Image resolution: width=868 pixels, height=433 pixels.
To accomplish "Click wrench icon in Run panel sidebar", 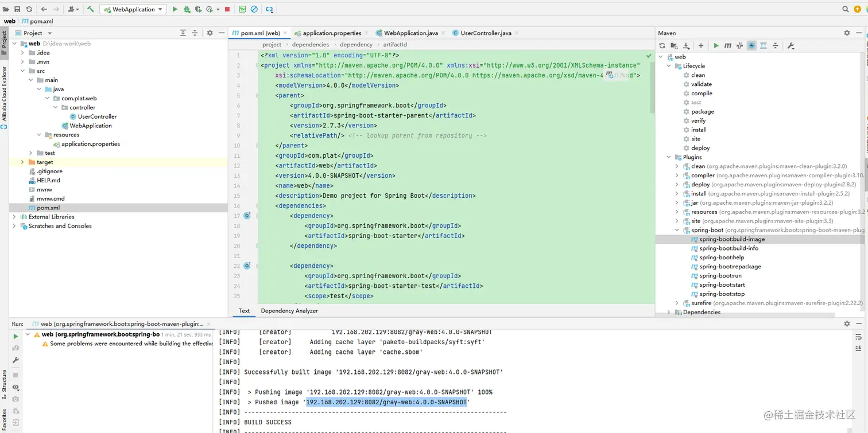I will [15, 360].
